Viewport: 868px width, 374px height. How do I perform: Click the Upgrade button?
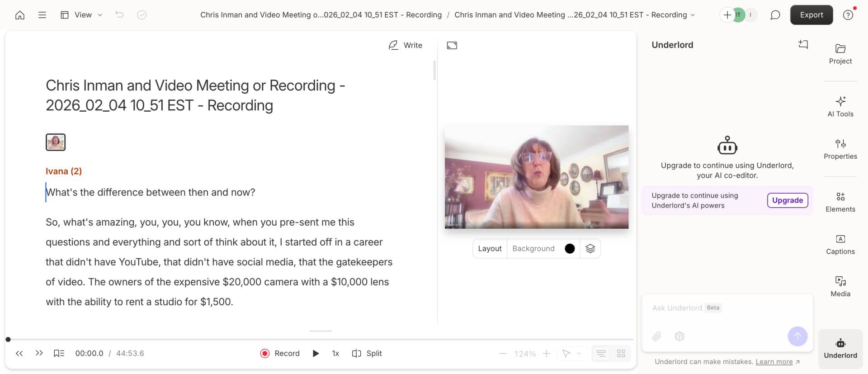point(787,200)
